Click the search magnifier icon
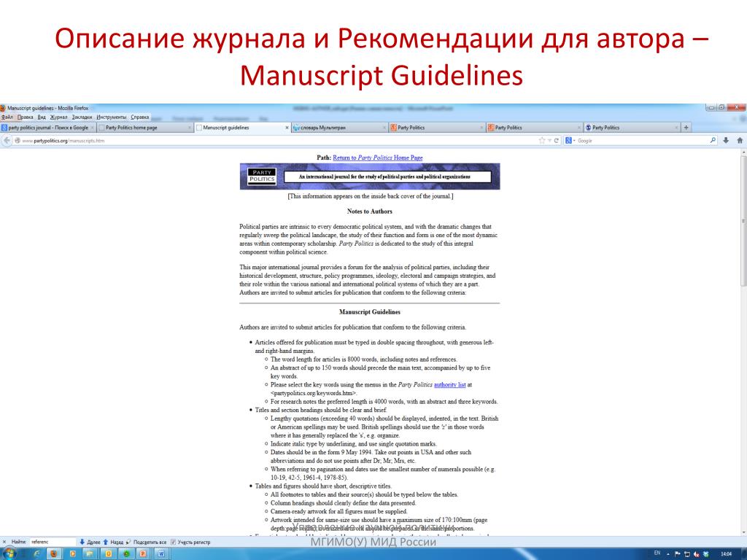Viewport: 747px width, 560px height. click(713, 140)
